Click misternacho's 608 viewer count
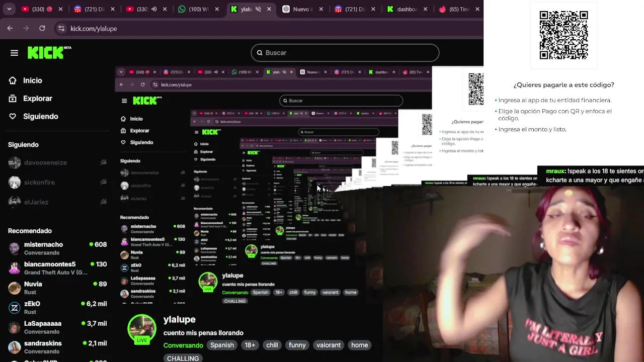 pyautogui.click(x=98, y=244)
